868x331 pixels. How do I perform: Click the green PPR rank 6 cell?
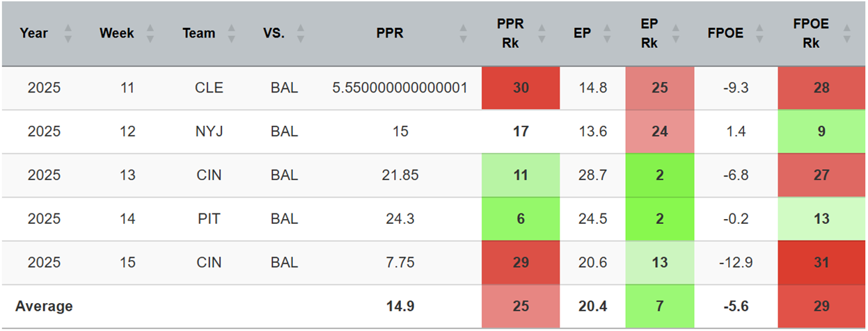(520, 219)
